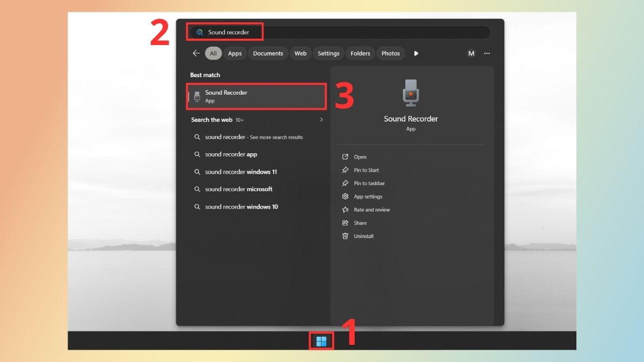The image size is (644, 362).
Task: Switch to the Web filter tab
Action: pos(301,53)
